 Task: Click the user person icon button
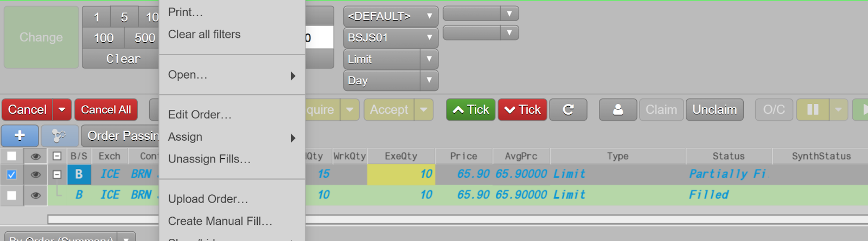point(617,110)
